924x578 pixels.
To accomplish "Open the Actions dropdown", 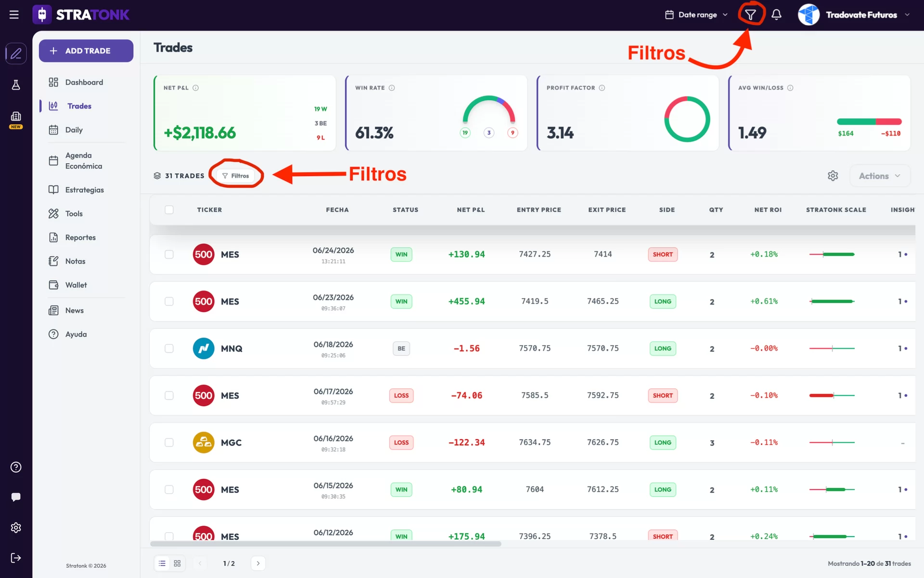I will [x=880, y=176].
